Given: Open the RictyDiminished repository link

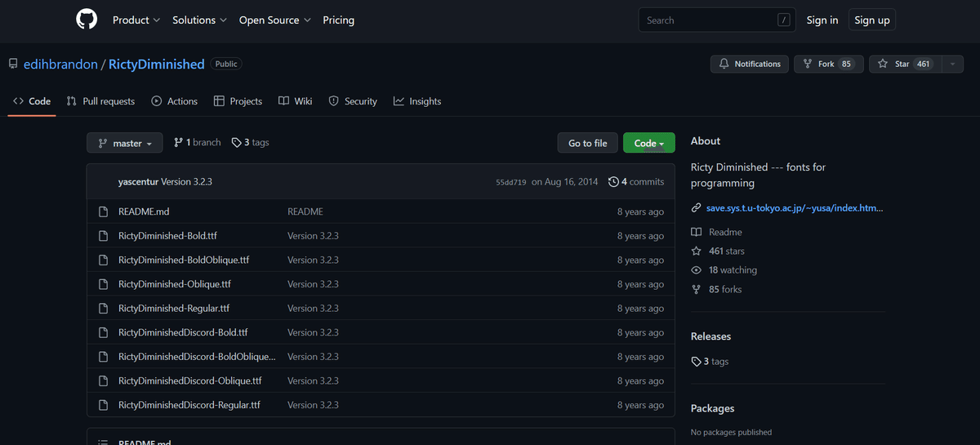Looking at the screenshot, I should point(156,64).
